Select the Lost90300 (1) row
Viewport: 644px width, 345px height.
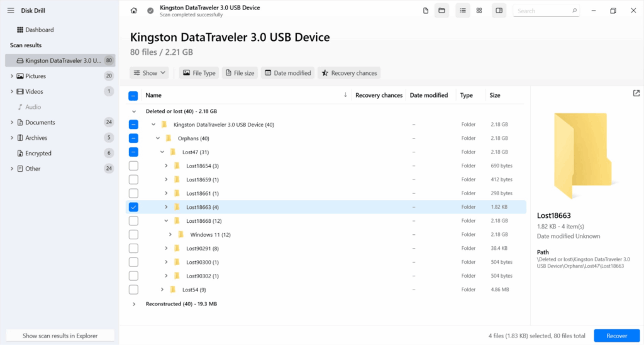[x=326, y=262]
